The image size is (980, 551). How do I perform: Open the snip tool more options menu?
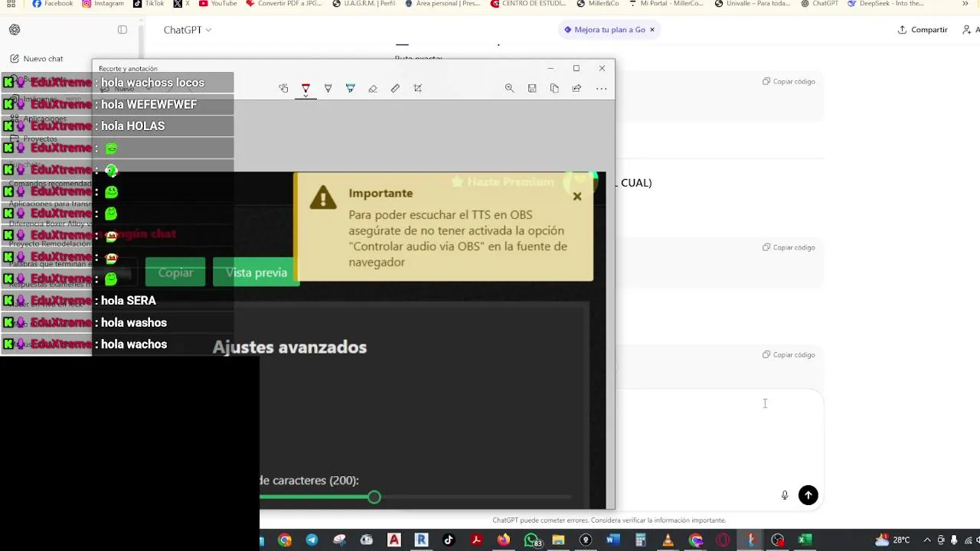coord(602,89)
